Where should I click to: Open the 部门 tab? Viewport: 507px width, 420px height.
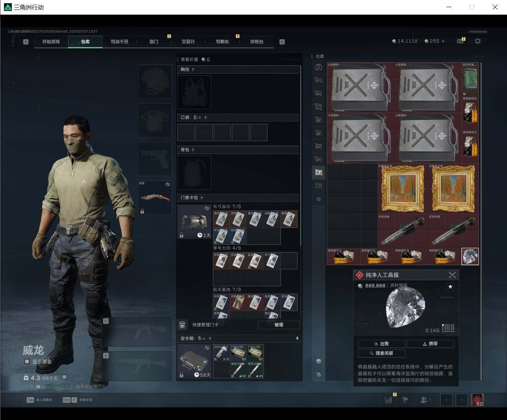154,42
